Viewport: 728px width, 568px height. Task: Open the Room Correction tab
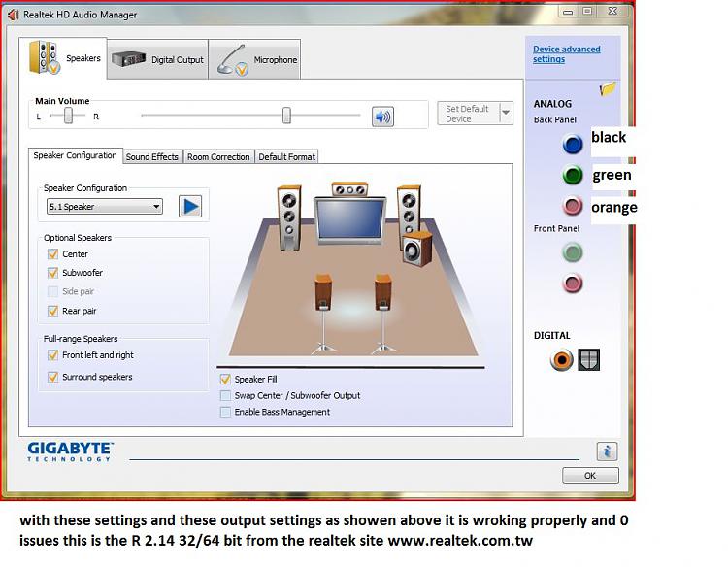coord(218,157)
